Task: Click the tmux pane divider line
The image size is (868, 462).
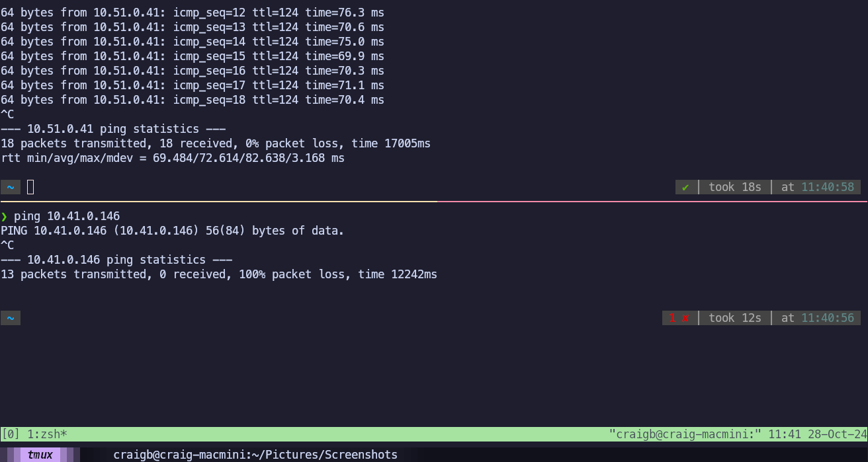Action: [x=434, y=202]
